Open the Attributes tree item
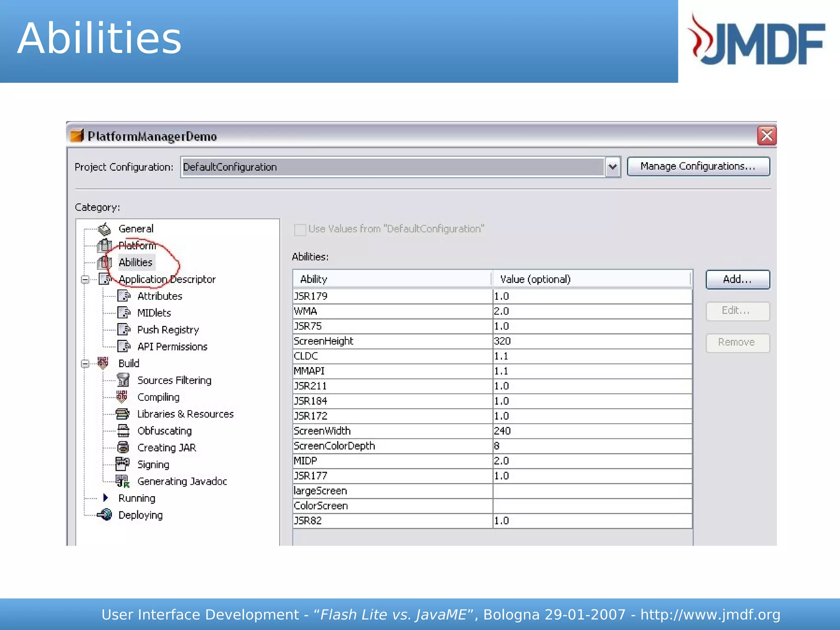Image resolution: width=840 pixels, height=630 pixels. tap(160, 296)
